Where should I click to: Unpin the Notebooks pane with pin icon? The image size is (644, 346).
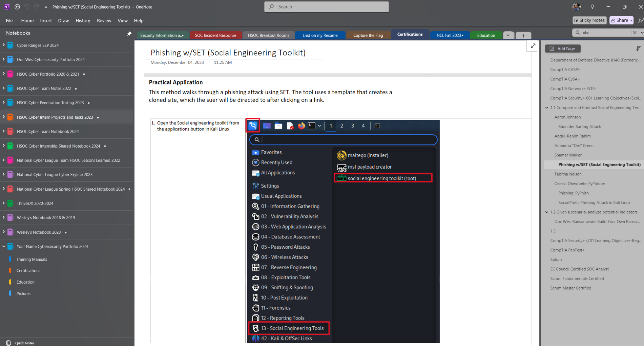pos(129,33)
